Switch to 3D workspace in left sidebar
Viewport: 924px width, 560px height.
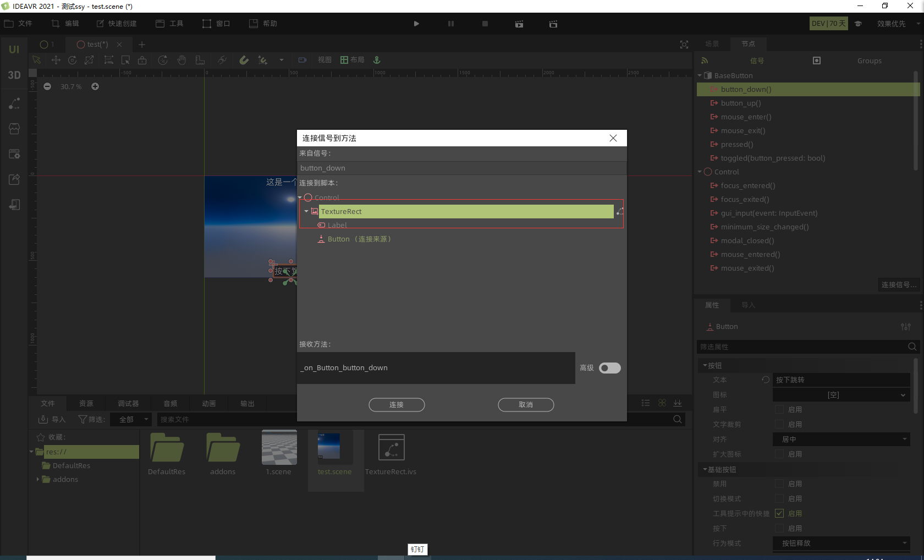click(14, 75)
